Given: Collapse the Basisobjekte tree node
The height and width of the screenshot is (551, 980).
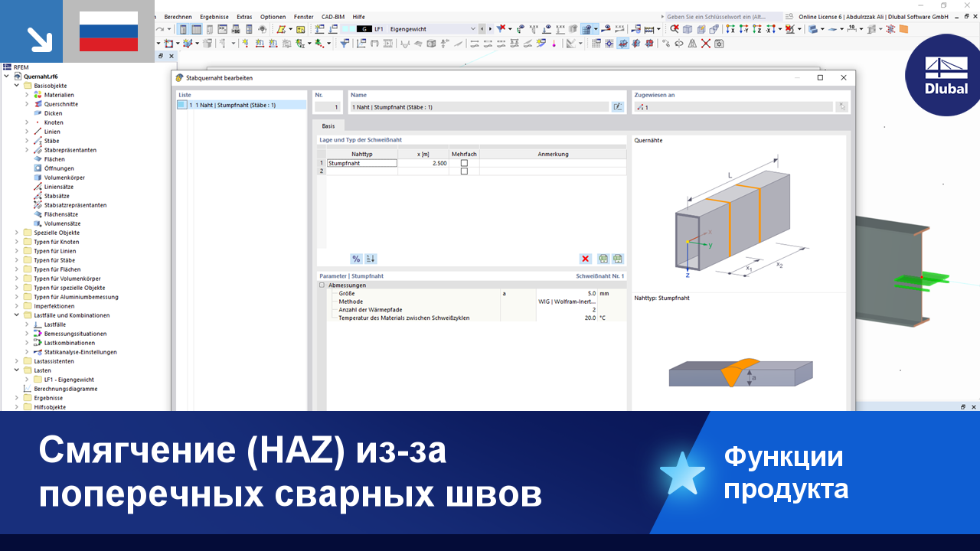Looking at the screenshot, I should coord(17,86).
